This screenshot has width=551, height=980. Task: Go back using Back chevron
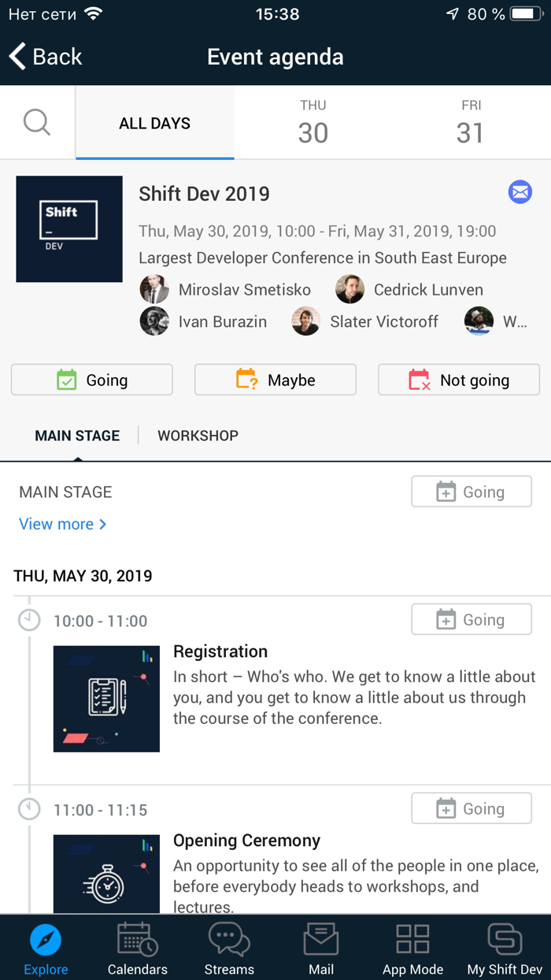tap(46, 57)
